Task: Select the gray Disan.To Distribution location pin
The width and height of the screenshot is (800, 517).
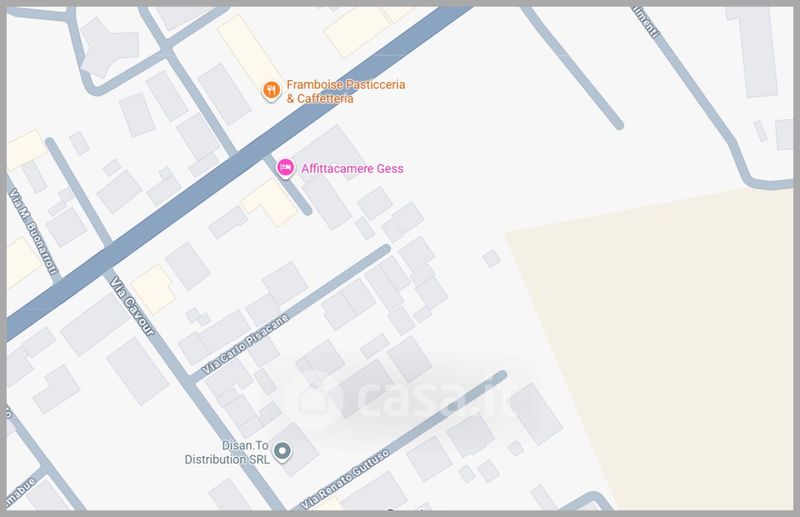Action: (282, 452)
